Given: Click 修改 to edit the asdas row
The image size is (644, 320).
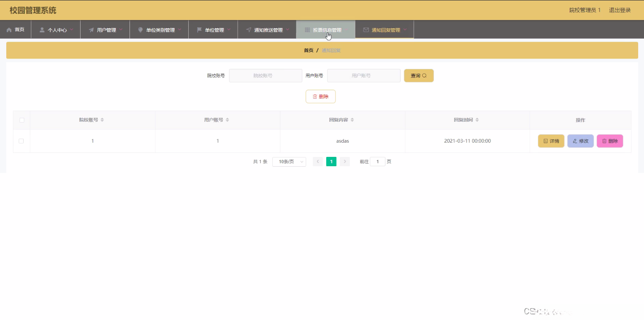Looking at the screenshot, I should [x=580, y=141].
